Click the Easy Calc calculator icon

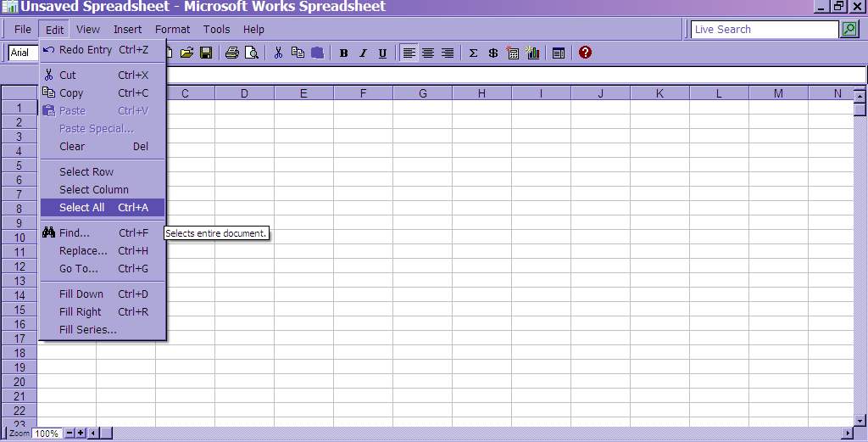(513, 53)
